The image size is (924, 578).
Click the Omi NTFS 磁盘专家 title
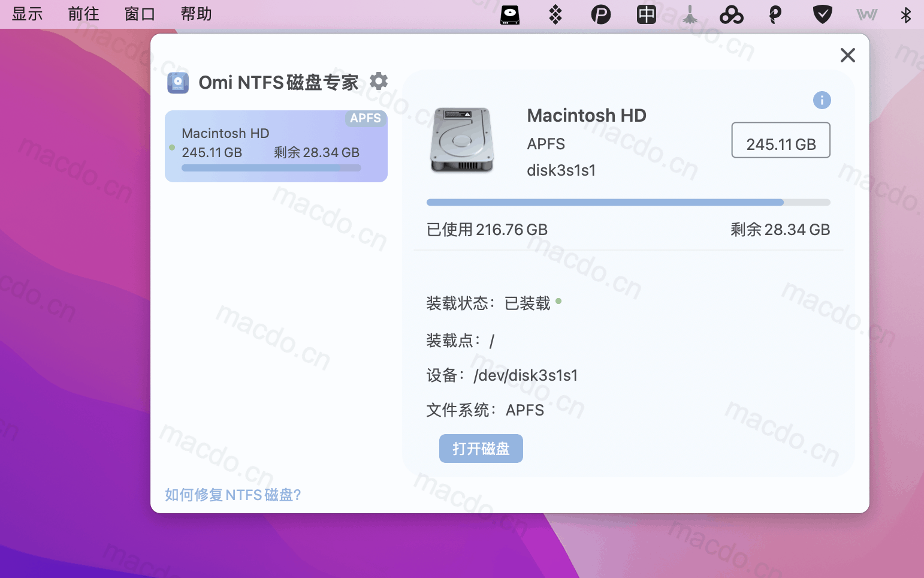pos(279,83)
